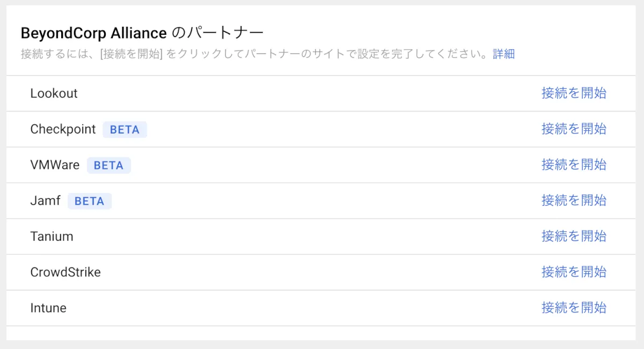This screenshot has width=644, height=349.
Task: Start connection for Intune
Action: tap(574, 308)
